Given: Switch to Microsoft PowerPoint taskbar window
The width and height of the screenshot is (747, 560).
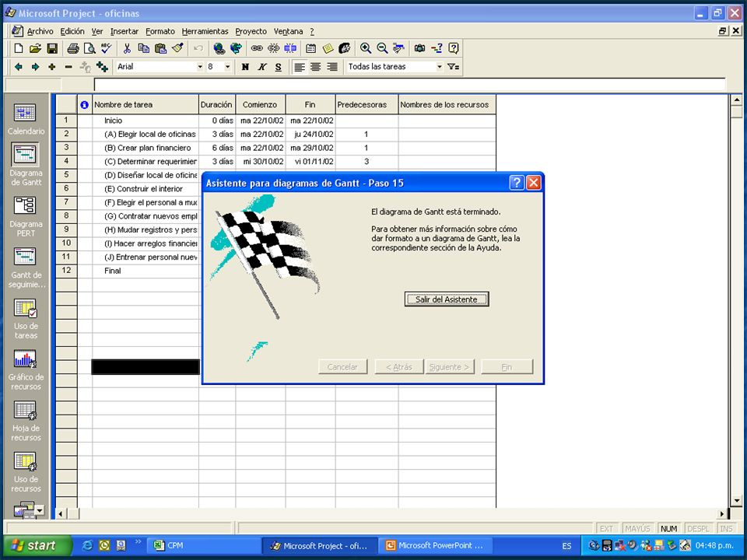Looking at the screenshot, I should pos(435,545).
